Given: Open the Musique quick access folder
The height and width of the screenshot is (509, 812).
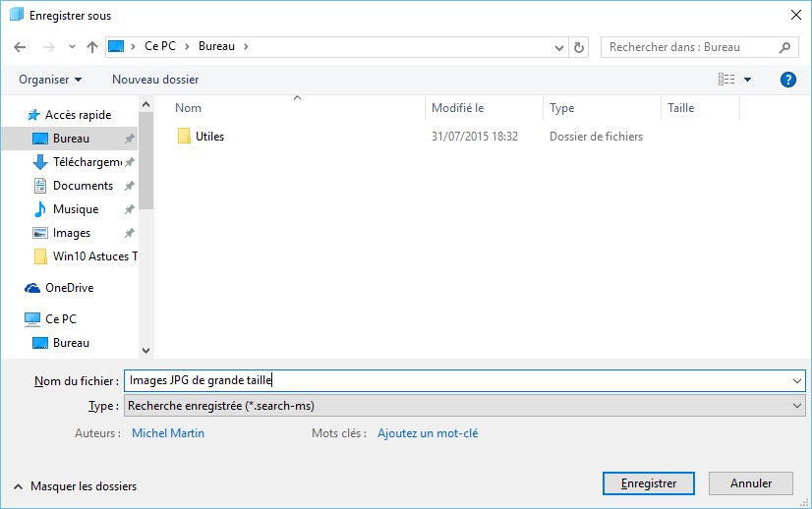Looking at the screenshot, I should click(x=75, y=209).
